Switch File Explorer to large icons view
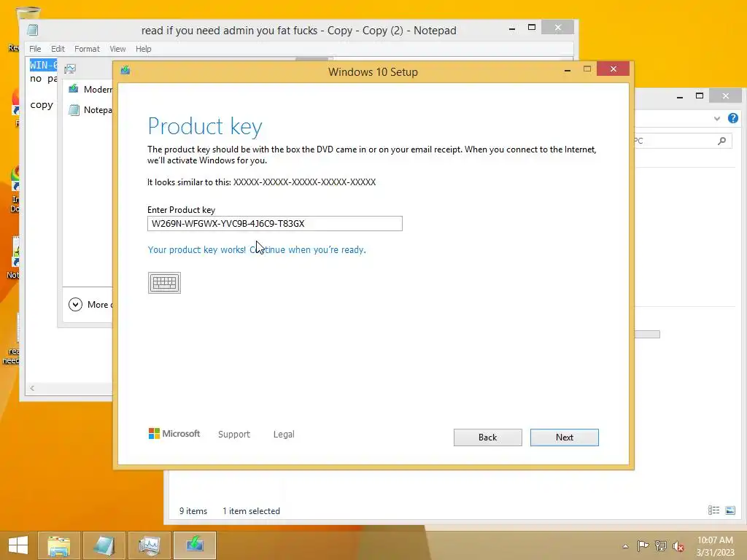The width and height of the screenshot is (747, 560). [729, 510]
